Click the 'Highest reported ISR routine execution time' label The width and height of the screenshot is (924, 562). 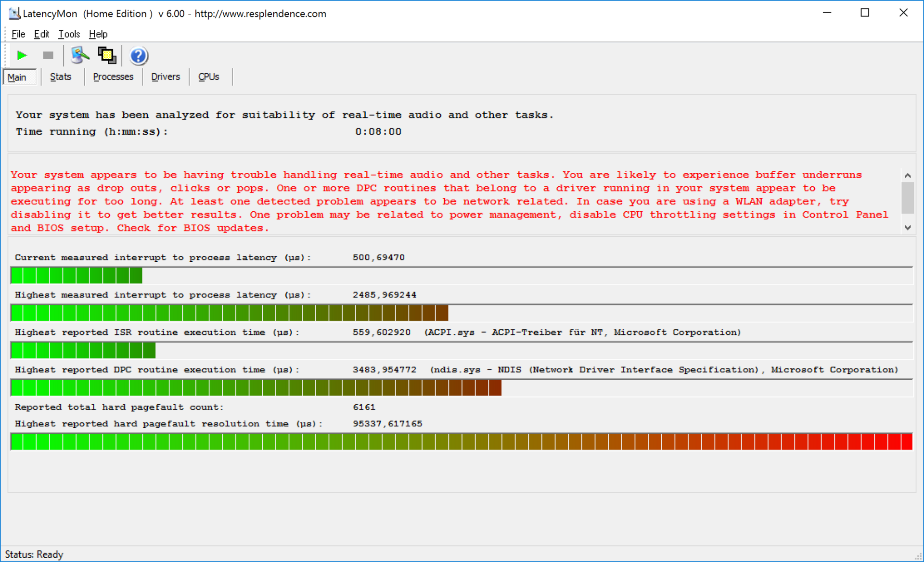coord(157,332)
